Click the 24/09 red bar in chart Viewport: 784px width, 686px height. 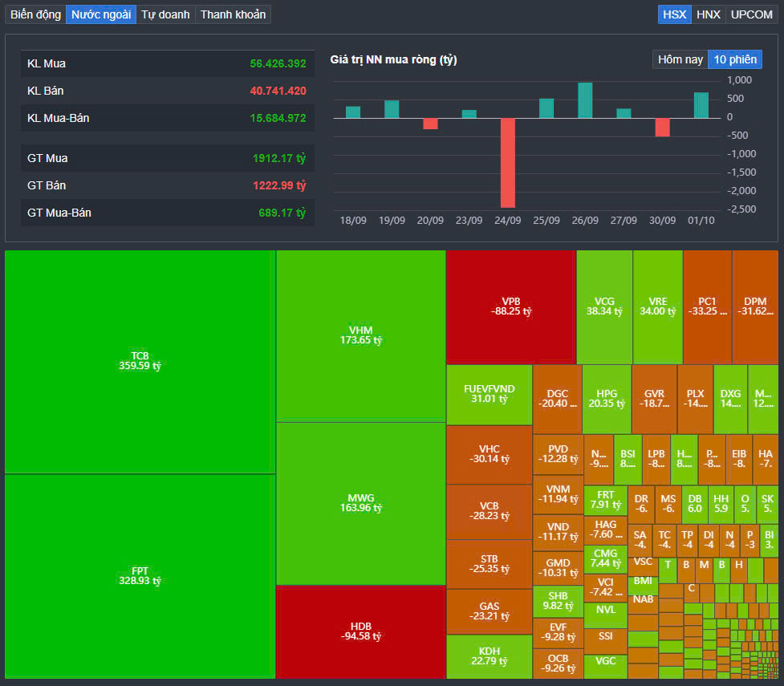[507, 163]
